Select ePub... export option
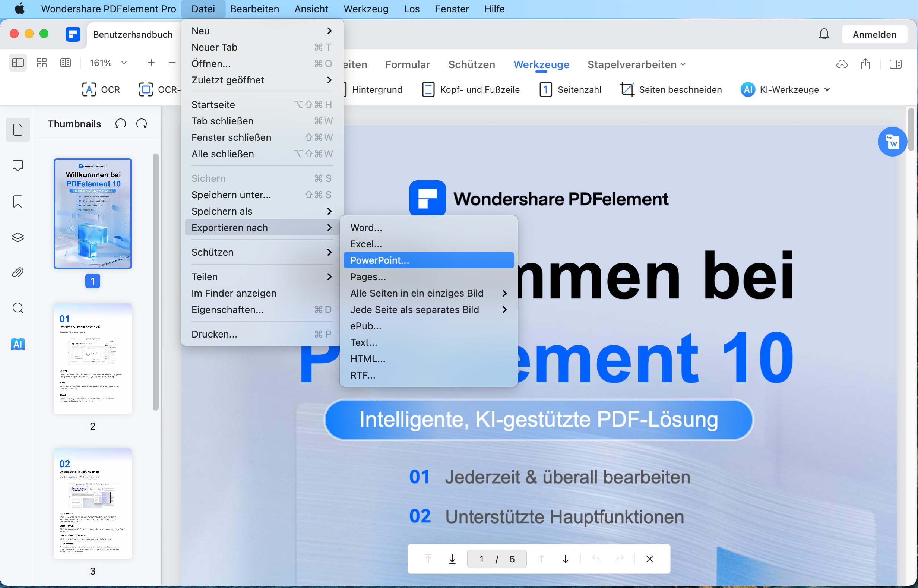Image resolution: width=918 pixels, height=588 pixels. (x=429, y=326)
